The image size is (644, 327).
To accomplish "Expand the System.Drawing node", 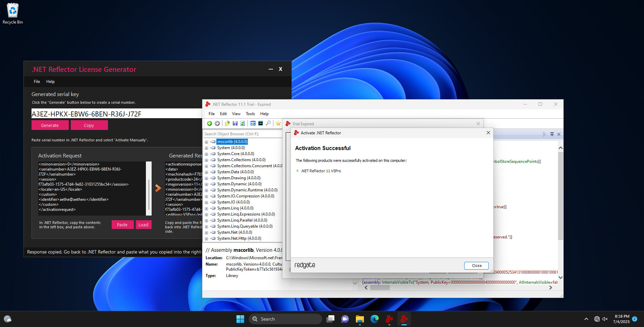I will [x=207, y=178].
